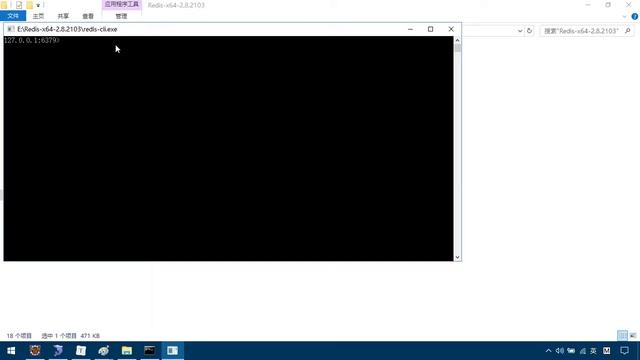Maximize the redis-cli console window

[430, 29]
